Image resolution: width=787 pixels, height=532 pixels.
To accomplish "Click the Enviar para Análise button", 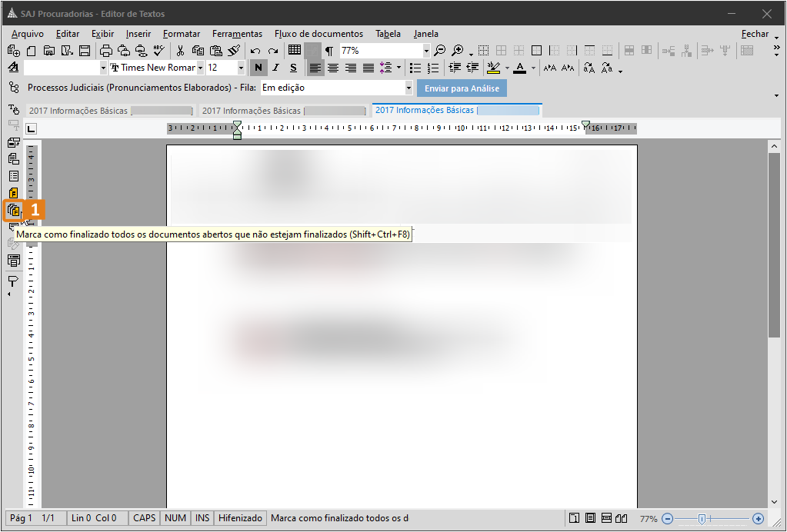I will point(462,88).
